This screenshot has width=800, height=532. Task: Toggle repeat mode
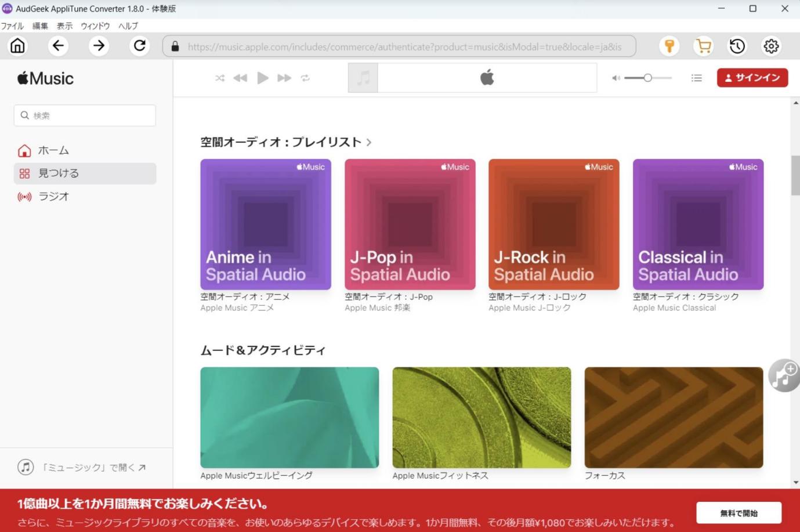point(305,78)
